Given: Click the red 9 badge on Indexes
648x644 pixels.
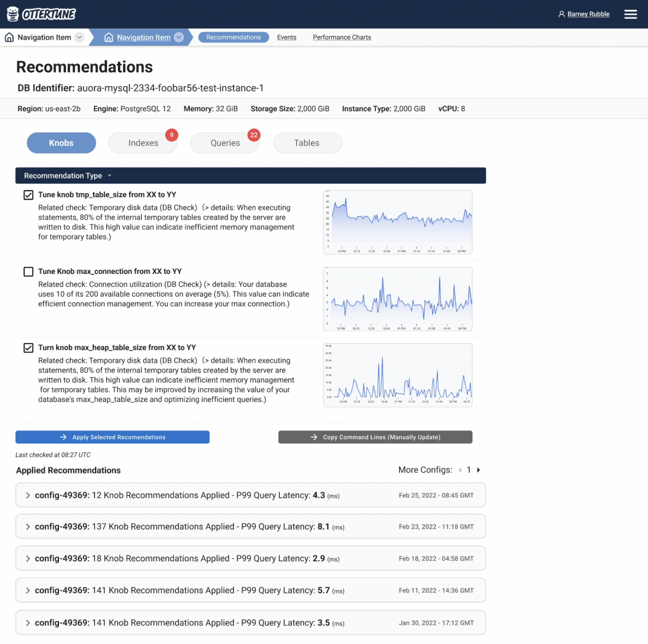Looking at the screenshot, I should (x=171, y=135).
